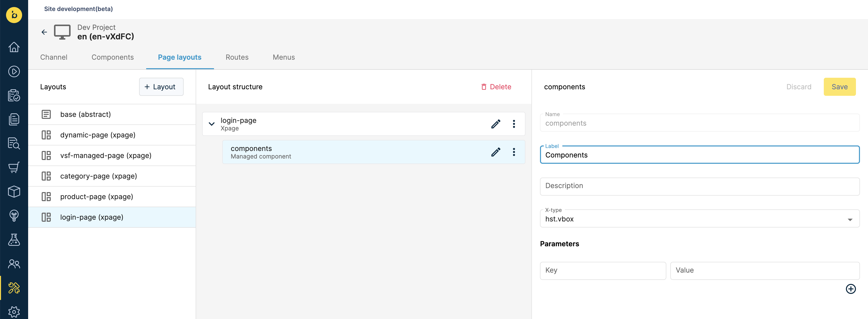The image size is (868, 319).
Task: Open the documents sidebar icon
Action: pyautogui.click(x=14, y=119)
